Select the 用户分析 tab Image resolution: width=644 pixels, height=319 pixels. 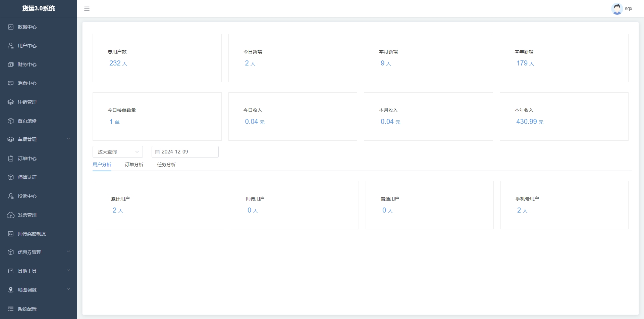(x=102, y=165)
